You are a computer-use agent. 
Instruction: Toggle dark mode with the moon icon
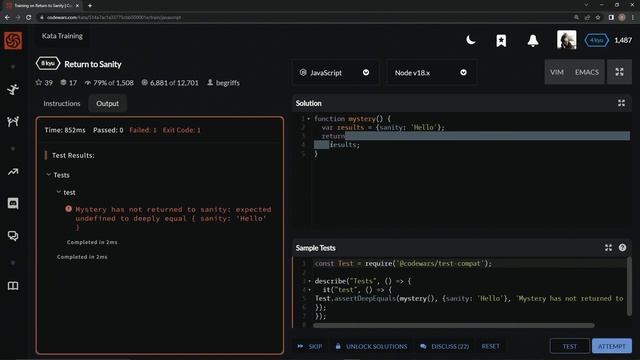[x=471, y=40]
